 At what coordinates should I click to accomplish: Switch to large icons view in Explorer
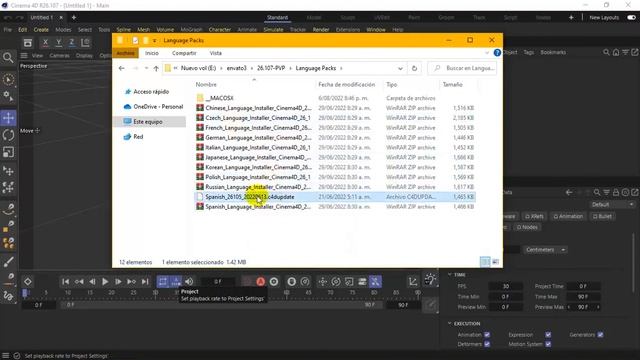tap(495, 262)
